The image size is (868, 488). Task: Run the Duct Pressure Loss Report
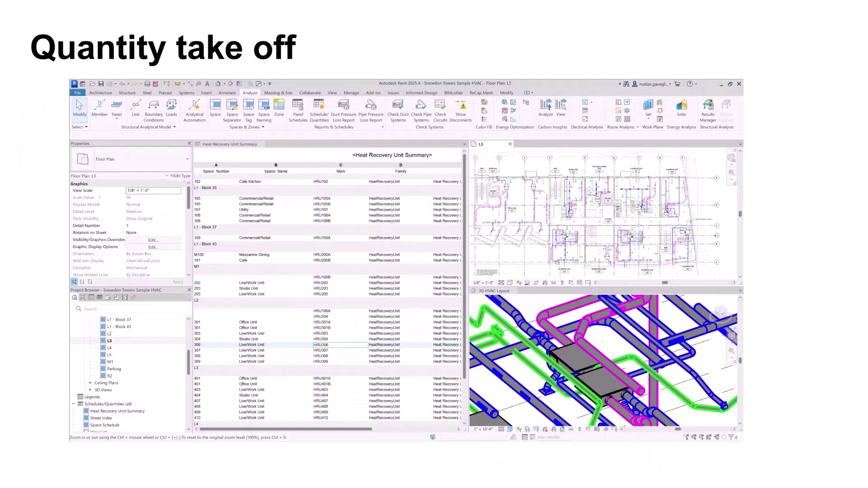tap(344, 110)
